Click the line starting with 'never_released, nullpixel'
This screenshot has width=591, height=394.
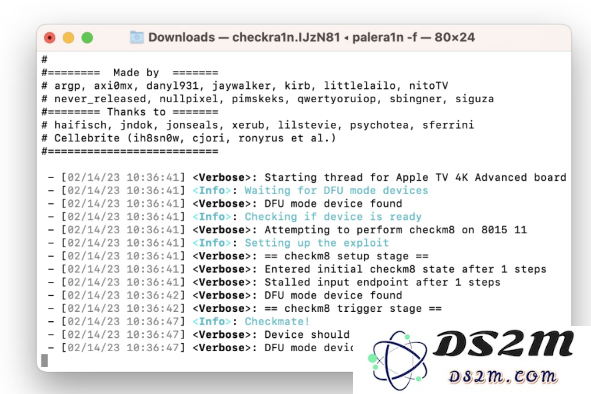268,99
